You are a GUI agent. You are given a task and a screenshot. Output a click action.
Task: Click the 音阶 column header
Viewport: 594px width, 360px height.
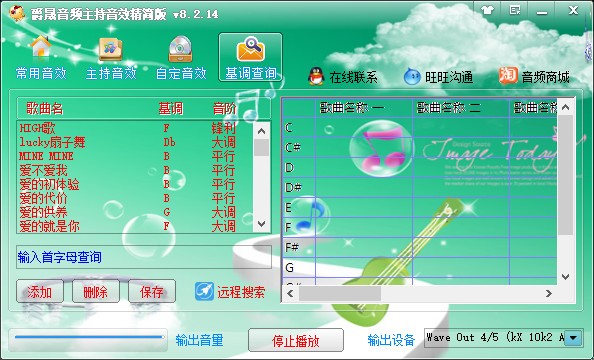click(224, 109)
